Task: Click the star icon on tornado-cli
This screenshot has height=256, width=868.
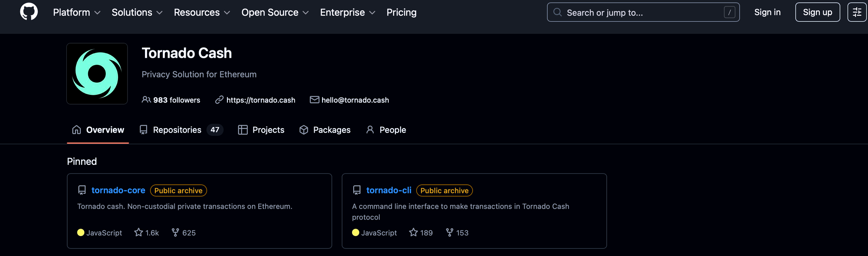Action: tap(413, 233)
